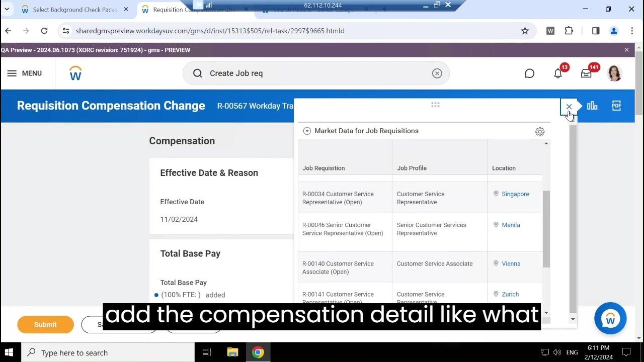This screenshot has height=362, width=644.
Task: Click the 11/02/2024 effective date value
Action: (179, 219)
